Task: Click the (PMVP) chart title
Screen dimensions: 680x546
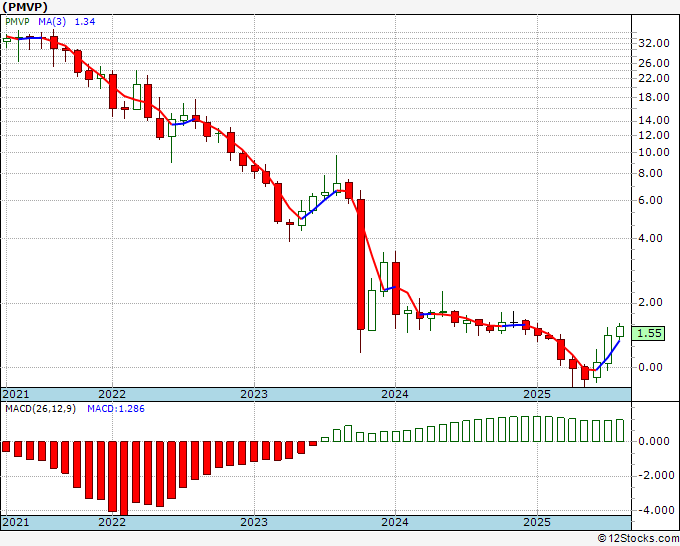Action: [25, 7]
